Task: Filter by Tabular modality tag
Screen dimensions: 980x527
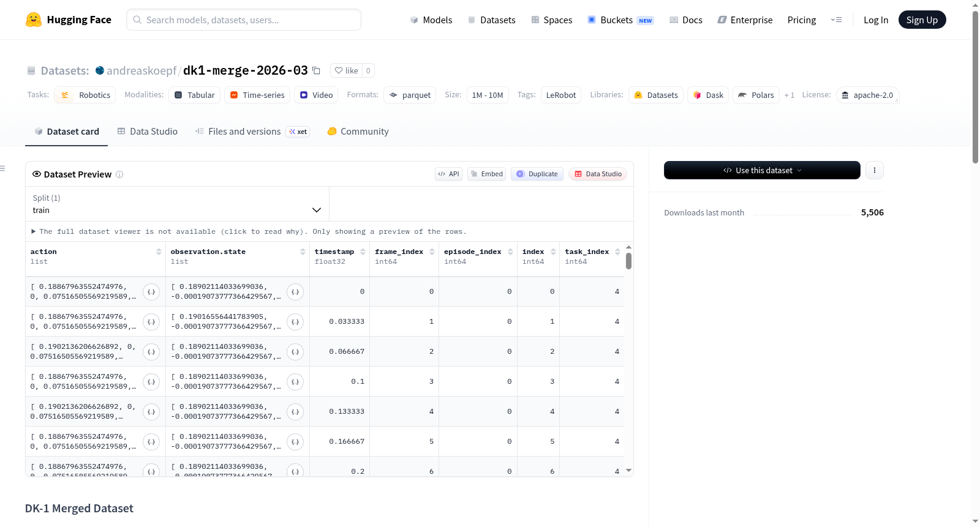Action: click(x=195, y=95)
